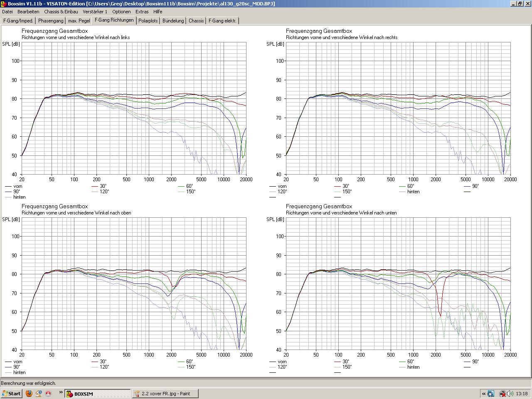Click the 'SPL [dB]' axis label of the nach links chart
The height and width of the screenshot is (399, 532).
click(11, 44)
